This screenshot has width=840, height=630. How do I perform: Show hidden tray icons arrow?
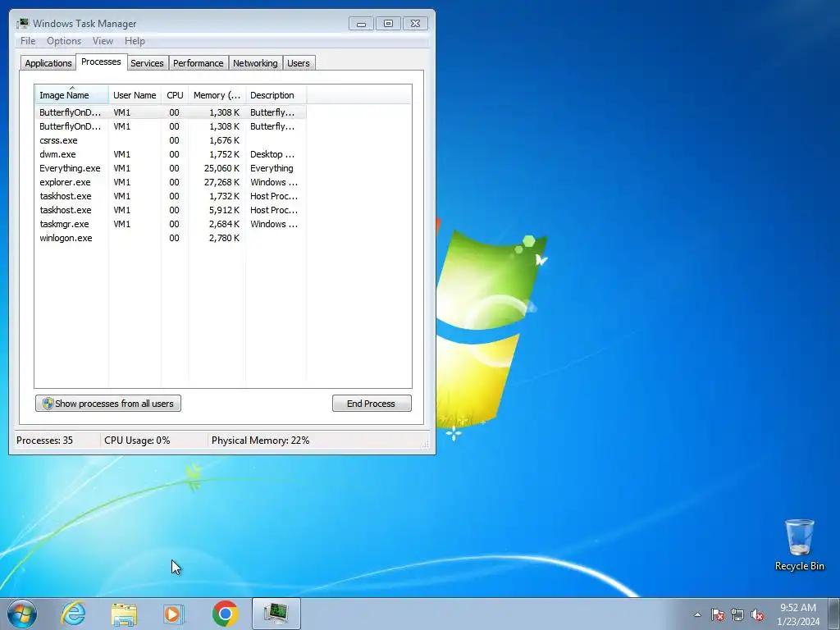click(x=697, y=614)
